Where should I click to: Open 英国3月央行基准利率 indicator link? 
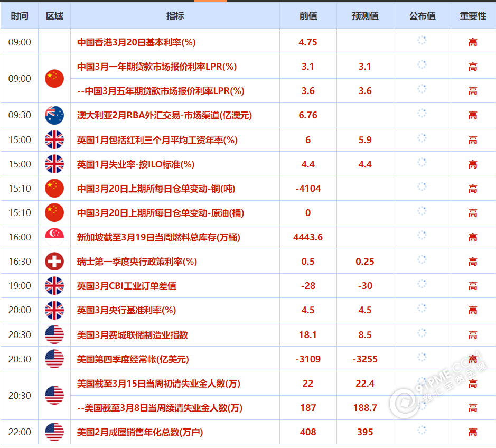coord(126,310)
